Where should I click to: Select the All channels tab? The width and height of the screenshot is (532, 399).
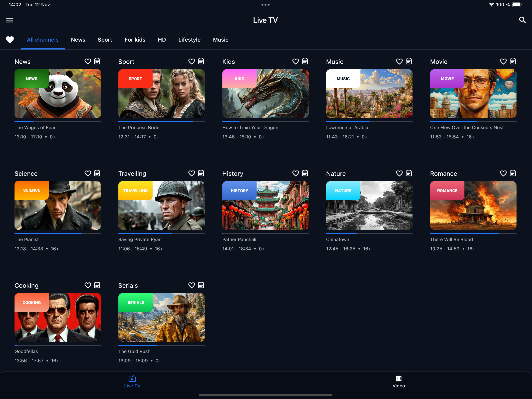coord(43,40)
